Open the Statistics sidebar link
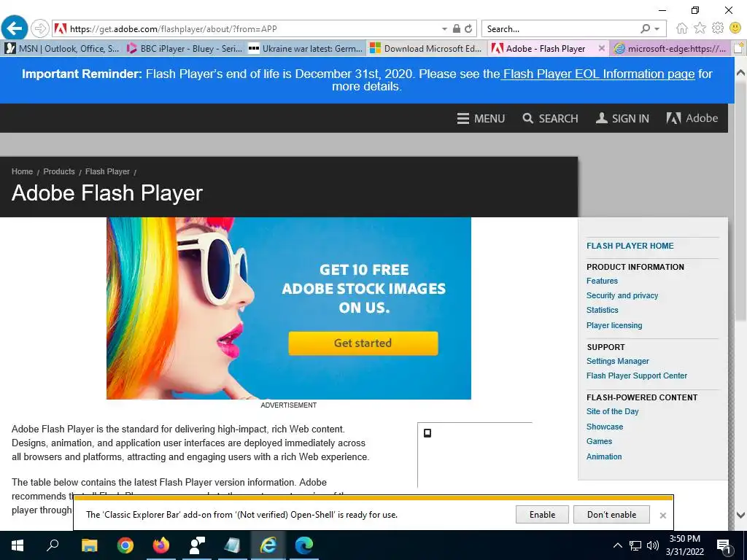The image size is (747, 560). click(602, 310)
